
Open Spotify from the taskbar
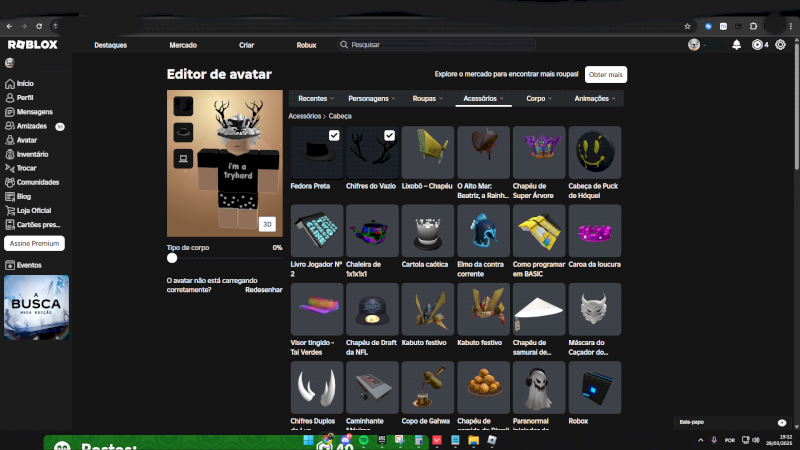click(x=364, y=440)
